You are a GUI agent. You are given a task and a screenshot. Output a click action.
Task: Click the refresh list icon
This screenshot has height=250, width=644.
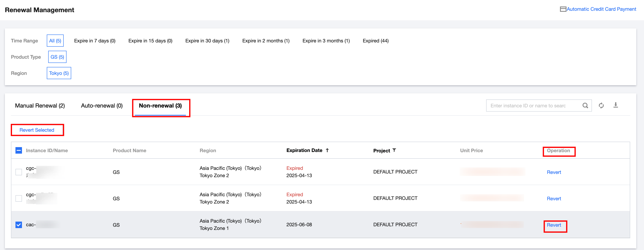point(601,106)
